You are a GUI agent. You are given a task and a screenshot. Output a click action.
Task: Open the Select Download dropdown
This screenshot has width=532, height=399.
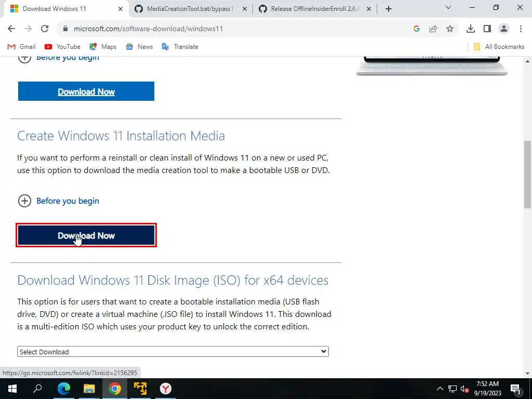[173, 352]
